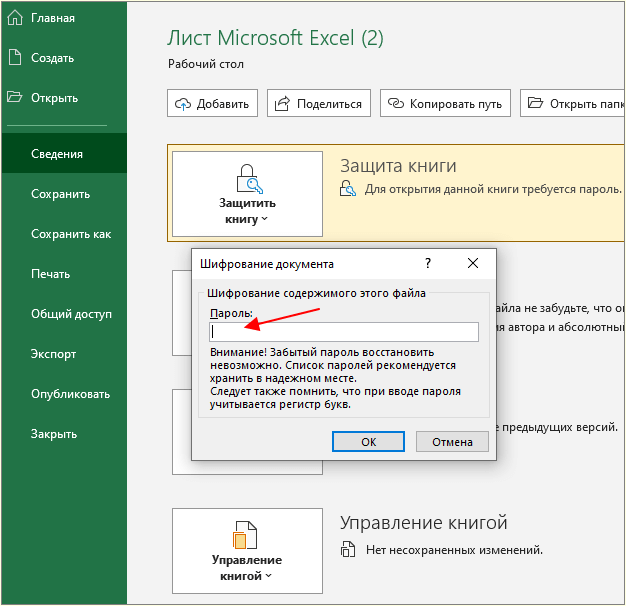Click the orange documents Управление книгой icon

click(x=245, y=535)
